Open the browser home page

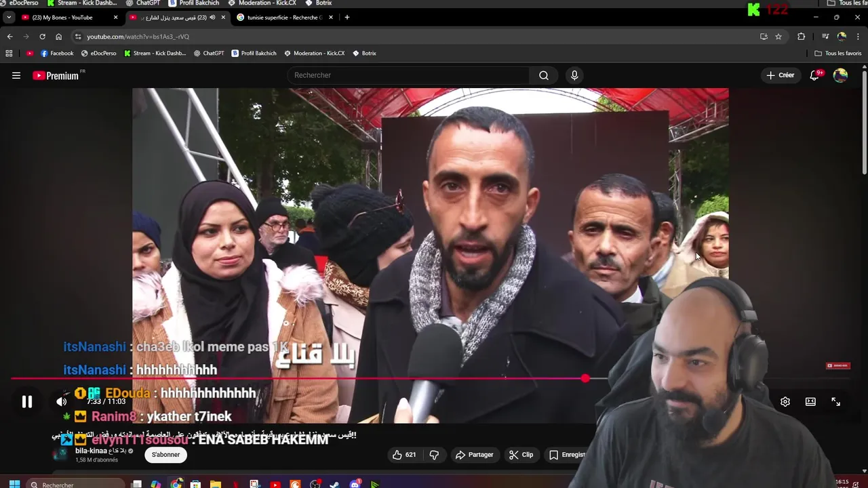pyautogui.click(x=58, y=37)
